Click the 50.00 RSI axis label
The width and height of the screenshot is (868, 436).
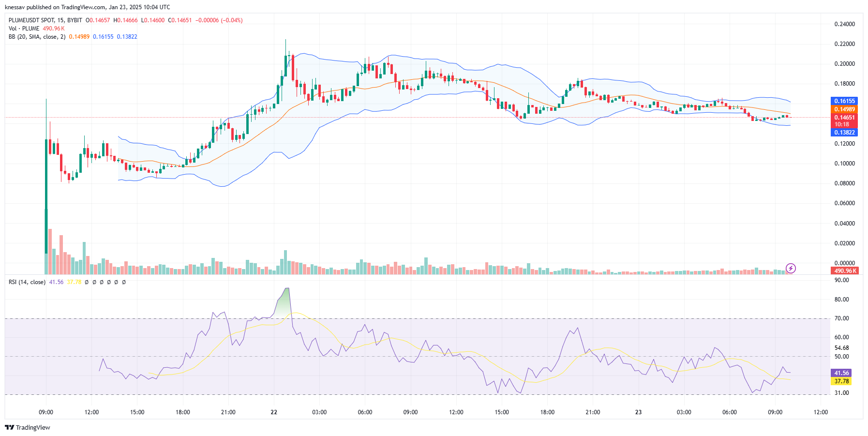pos(842,357)
